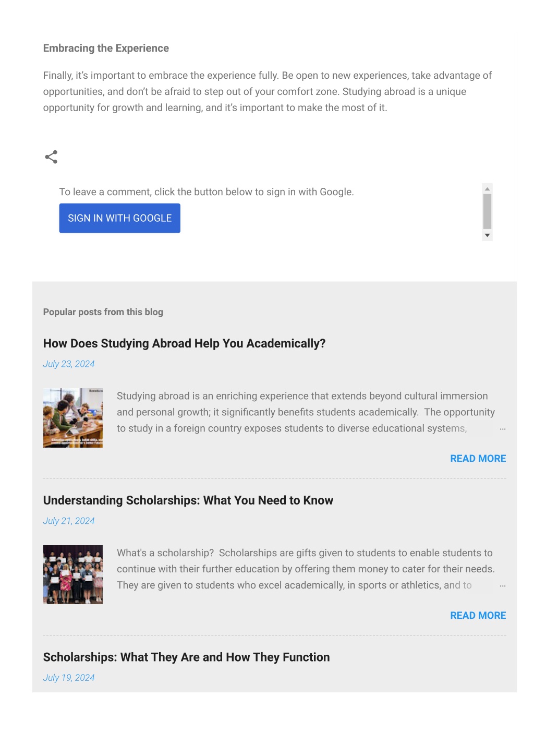Click the July 23, 2024 date link
Image resolution: width=534 pixels, height=756 pixels.
pyautogui.click(x=69, y=364)
